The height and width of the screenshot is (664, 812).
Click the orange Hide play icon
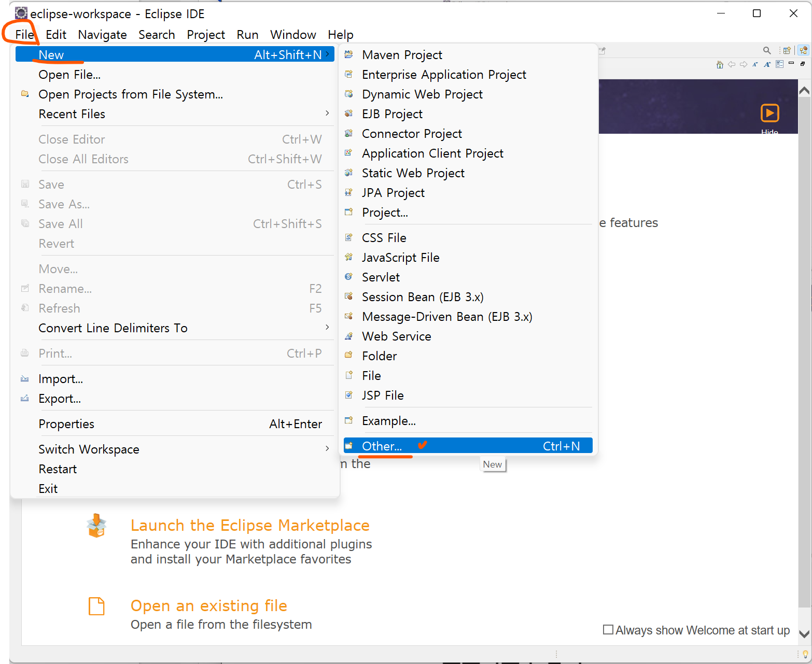(770, 113)
